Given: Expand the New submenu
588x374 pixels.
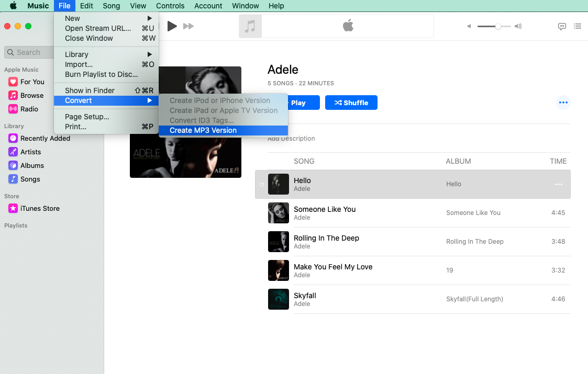Looking at the screenshot, I should coord(106,18).
